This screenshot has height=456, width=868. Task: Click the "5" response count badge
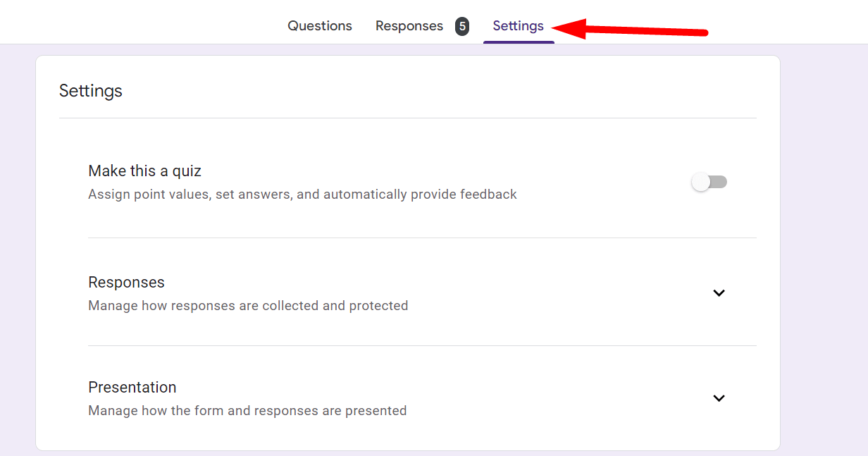(461, 25)
